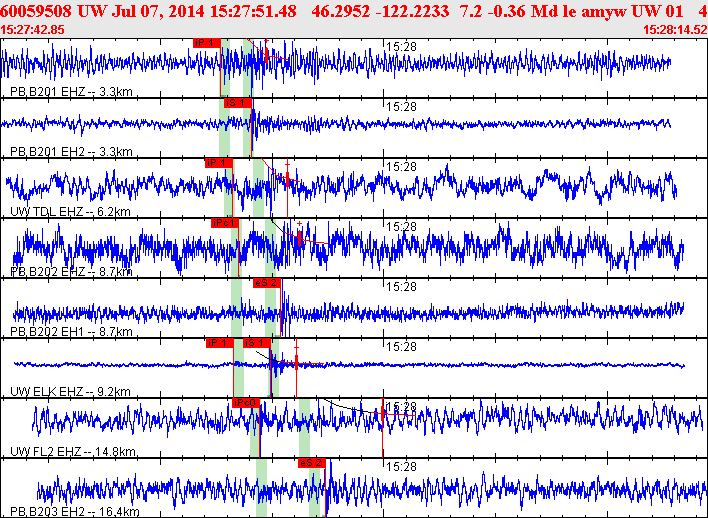Click the window end time 15:28:14.52
Screen dimensions: 708x518
[x=675, y=30]
